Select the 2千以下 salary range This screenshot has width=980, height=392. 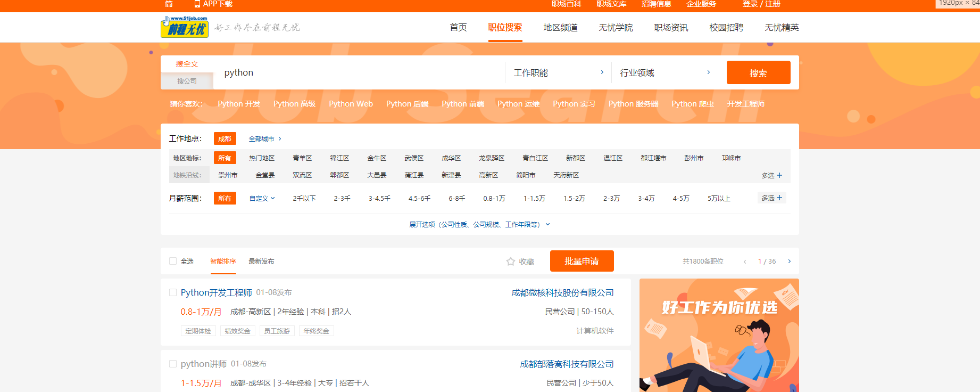tap(304, 198)
